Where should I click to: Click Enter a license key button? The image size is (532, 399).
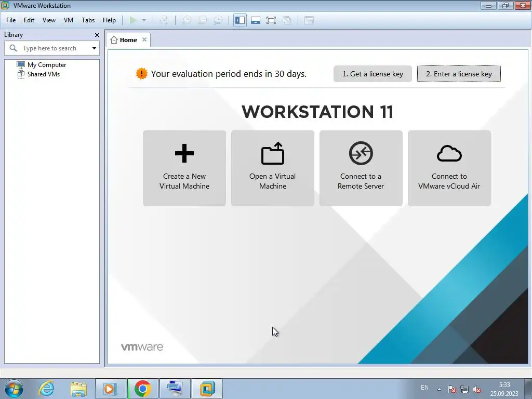(459, 74)
